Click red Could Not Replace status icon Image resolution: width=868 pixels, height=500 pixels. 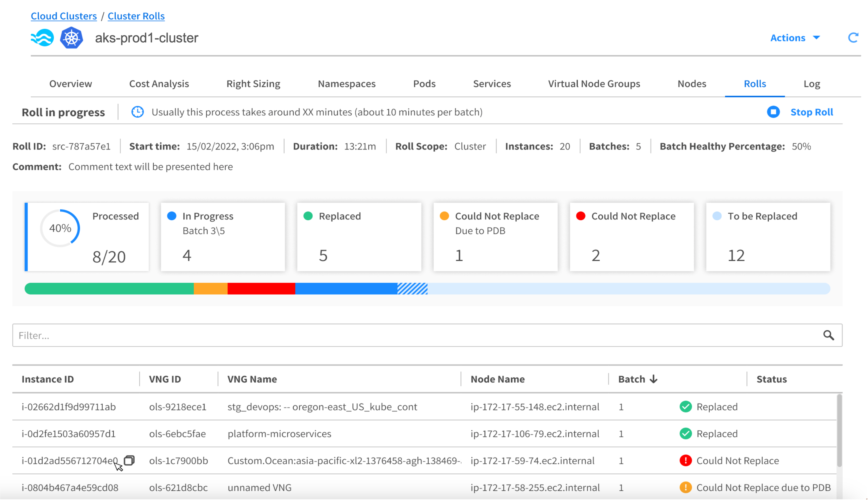pyautogui.click(x=685, y=461)
